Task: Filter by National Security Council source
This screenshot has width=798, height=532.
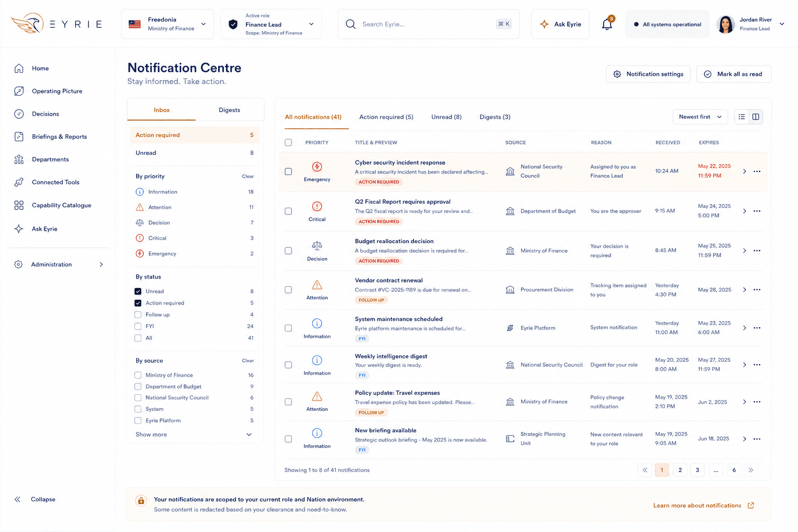Action: 138,398
